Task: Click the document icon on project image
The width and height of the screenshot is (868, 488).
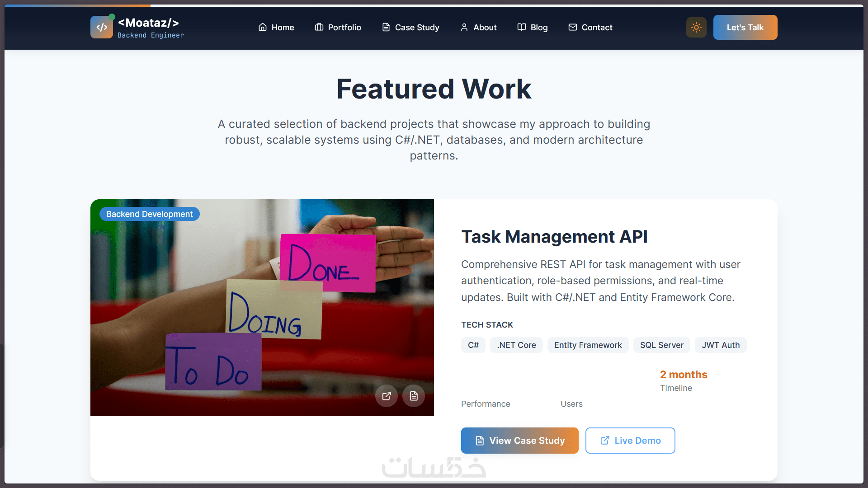Action: click(414, 396)
